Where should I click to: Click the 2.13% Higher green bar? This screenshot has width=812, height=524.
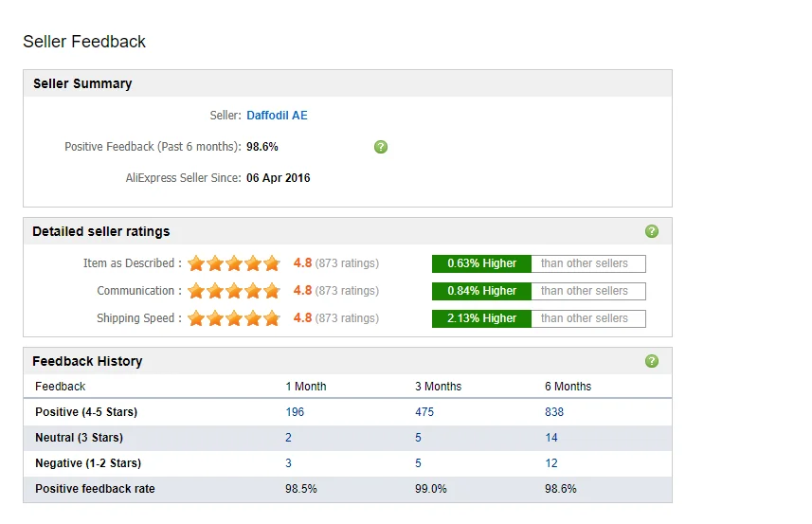pyautogui.click(x=481, y=318)
